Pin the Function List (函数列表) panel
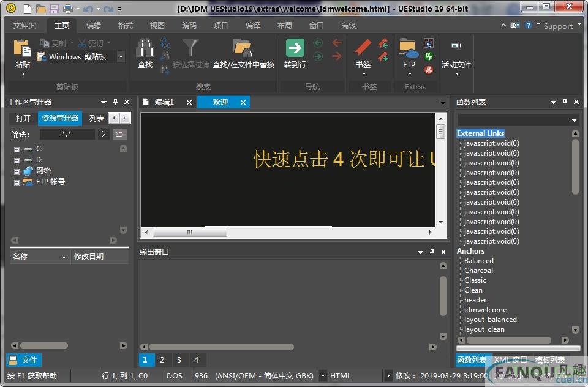This screenshot has width=588, height=387. tap(565, 102)
